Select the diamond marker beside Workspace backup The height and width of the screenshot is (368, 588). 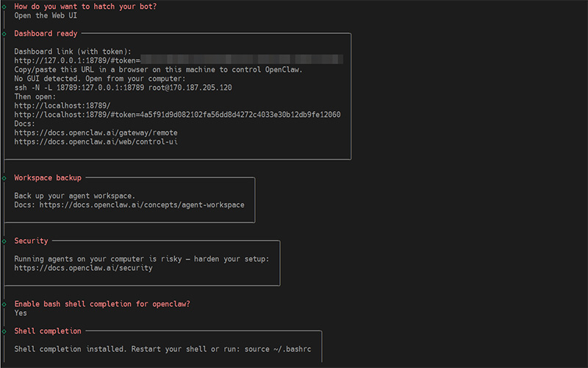[x=4, y=177]
